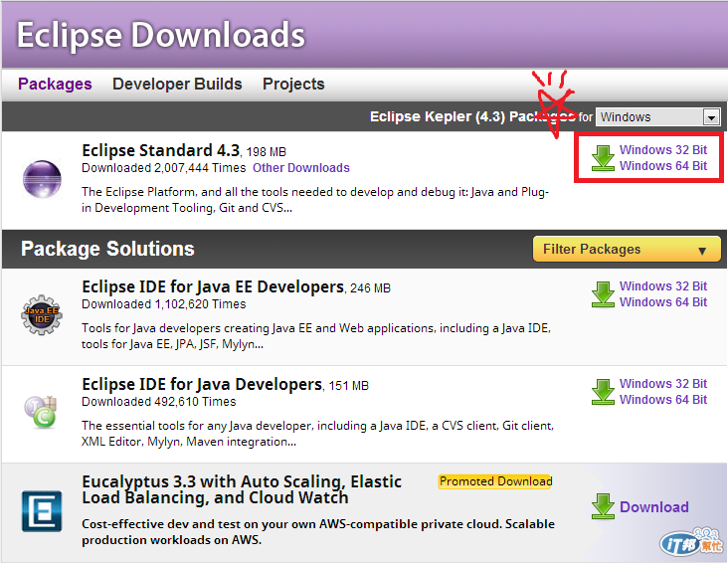The height and width of the screenshot is (563, 728).
Task: Click 'Eclipse Kepler (4.3) Packages' label
Action: click(472, 116)
